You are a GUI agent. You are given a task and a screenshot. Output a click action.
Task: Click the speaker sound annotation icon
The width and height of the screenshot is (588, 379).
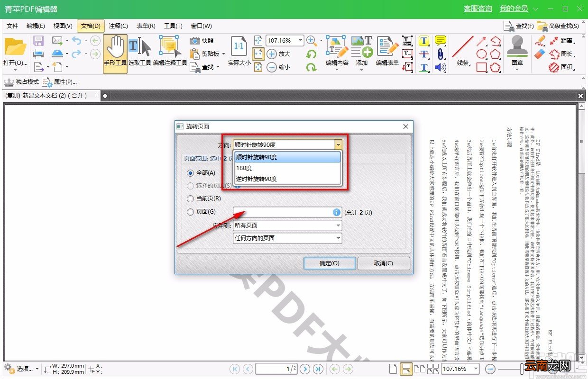[441, 67]
